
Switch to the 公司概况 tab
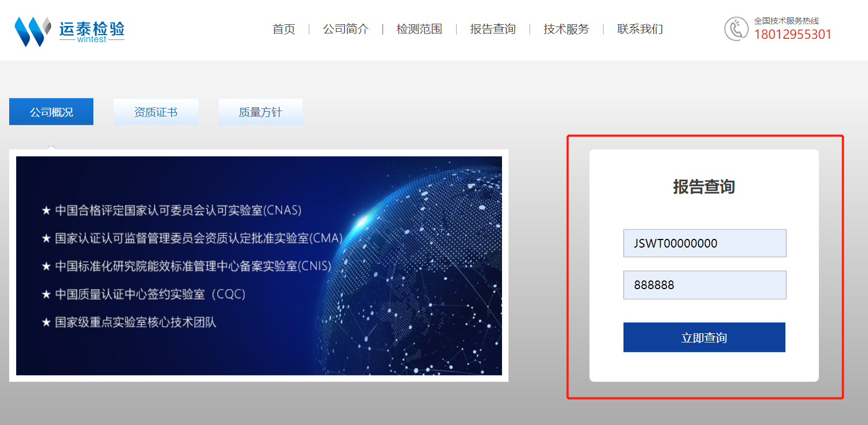click(x=51, y=112)
